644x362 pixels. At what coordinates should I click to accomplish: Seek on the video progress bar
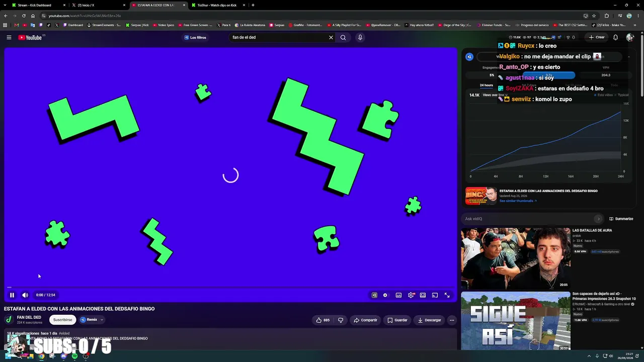(x=230, y=288)
